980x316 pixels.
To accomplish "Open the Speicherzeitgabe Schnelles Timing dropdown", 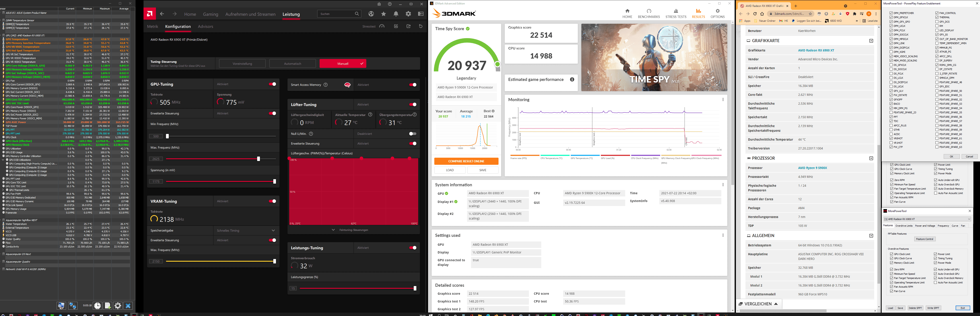I will tap(246, 230).
